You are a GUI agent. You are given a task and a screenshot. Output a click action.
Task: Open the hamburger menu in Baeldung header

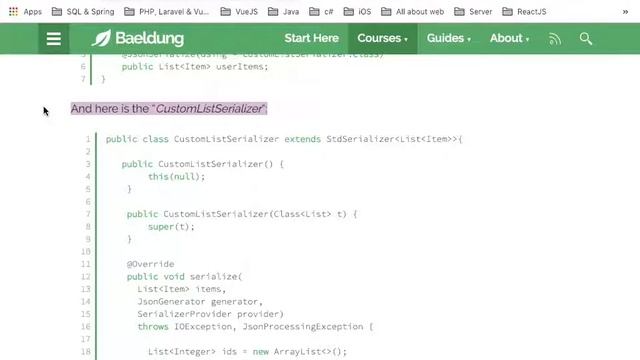coord(53,39)
